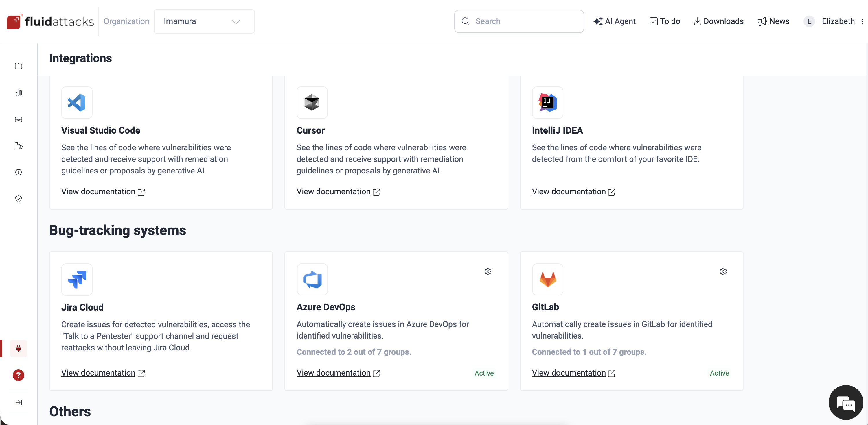
Task: Open the shield check sidebar icon
Action: pyautogui.click(x=19, y=199)
